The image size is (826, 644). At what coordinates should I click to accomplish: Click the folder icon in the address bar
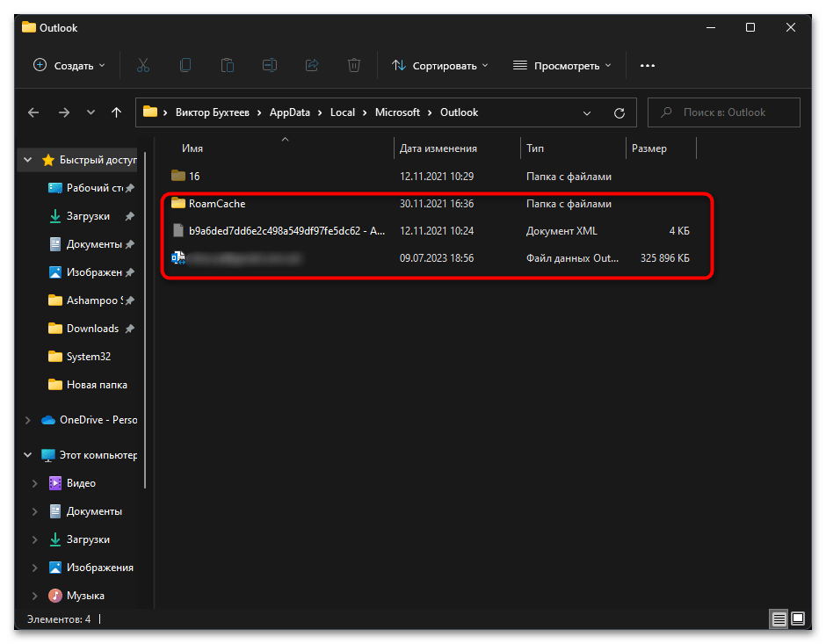150,112
